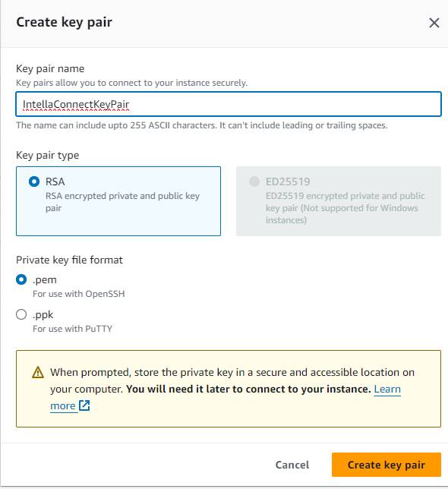448x489 pixels.
Task: Click the Cancel button
Action: (292, 465)
